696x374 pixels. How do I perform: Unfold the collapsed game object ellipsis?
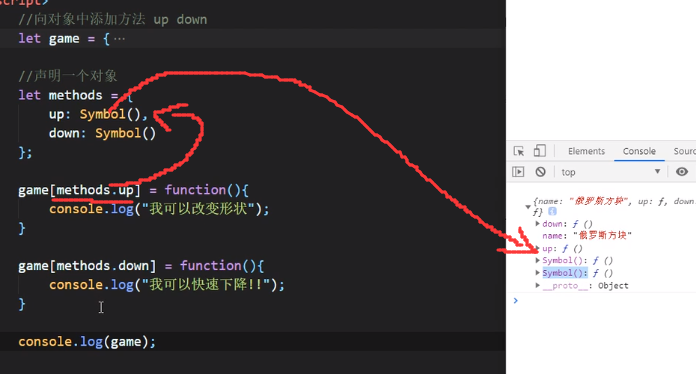pos(119,39)
